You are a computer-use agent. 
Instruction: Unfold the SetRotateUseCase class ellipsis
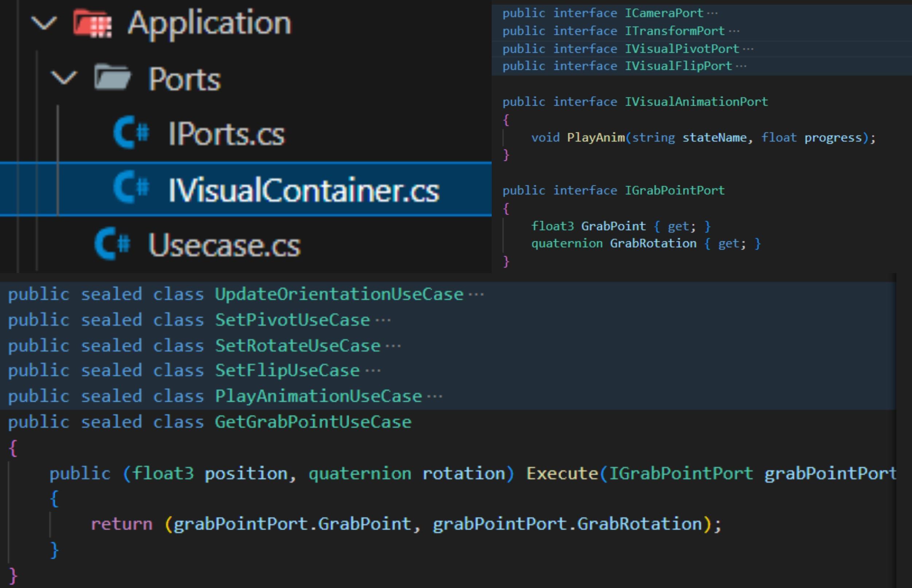[x=393, y=346]
